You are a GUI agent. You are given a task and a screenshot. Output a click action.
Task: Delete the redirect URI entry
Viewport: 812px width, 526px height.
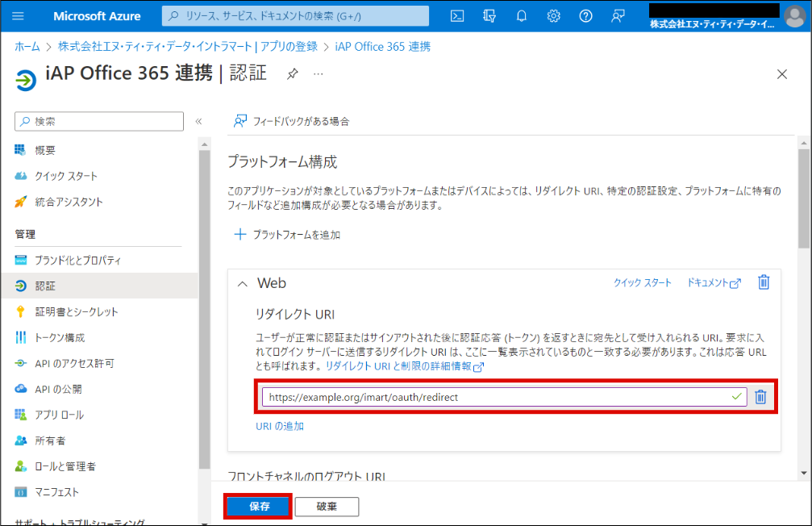(x=760, y=397)
